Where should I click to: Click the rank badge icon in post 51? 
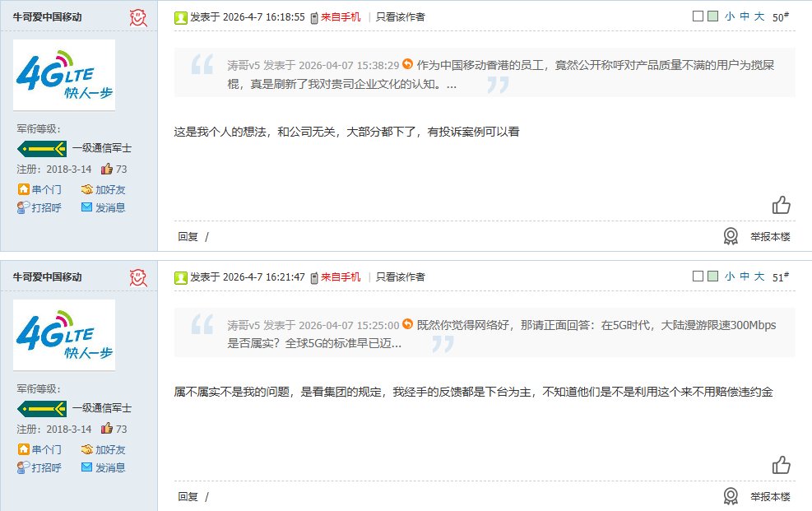coord(42,409)
